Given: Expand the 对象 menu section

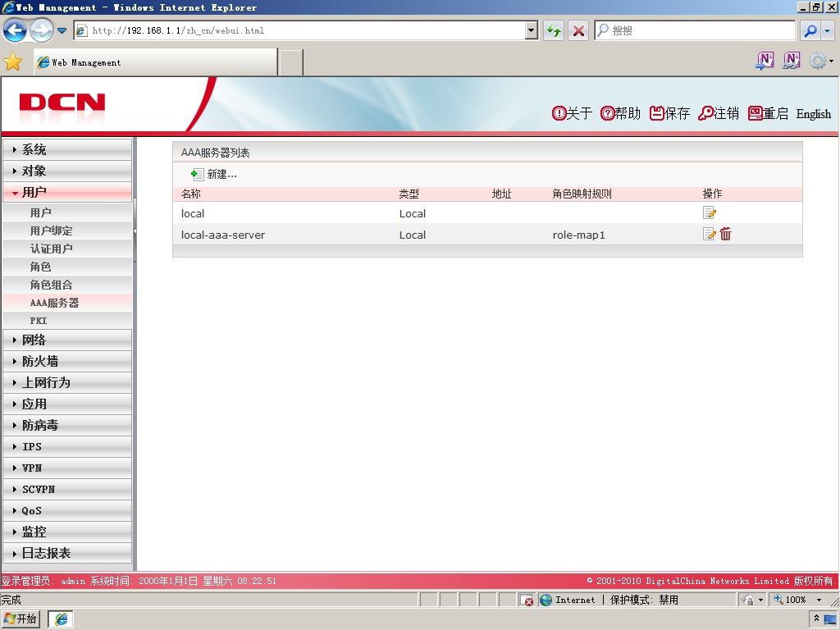Looking at the screenshot, I should pos(67,171).
